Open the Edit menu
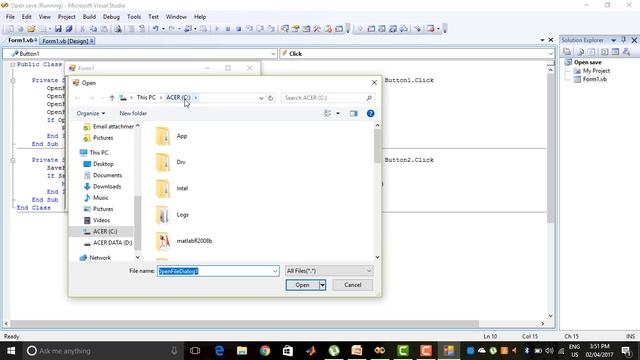 click(x=27, y=17)
